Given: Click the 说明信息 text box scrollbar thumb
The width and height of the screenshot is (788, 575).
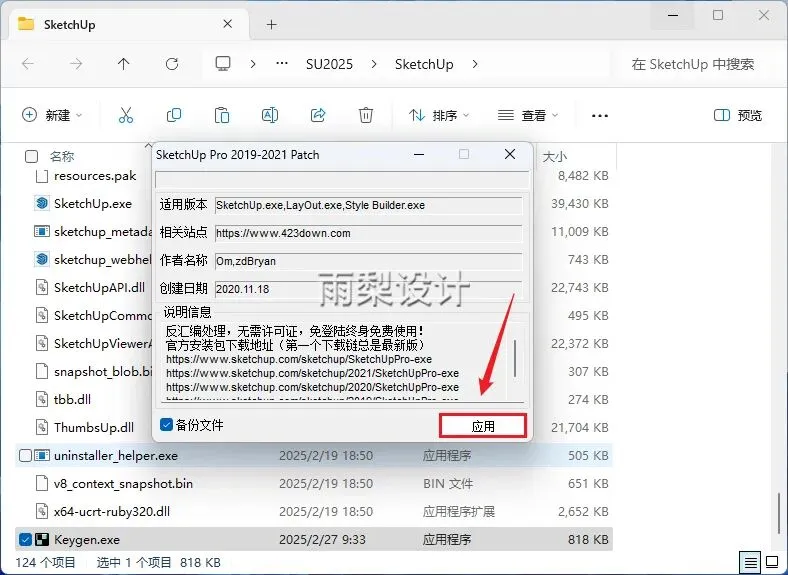Looking at the screenshot, I should click(515, 358).
